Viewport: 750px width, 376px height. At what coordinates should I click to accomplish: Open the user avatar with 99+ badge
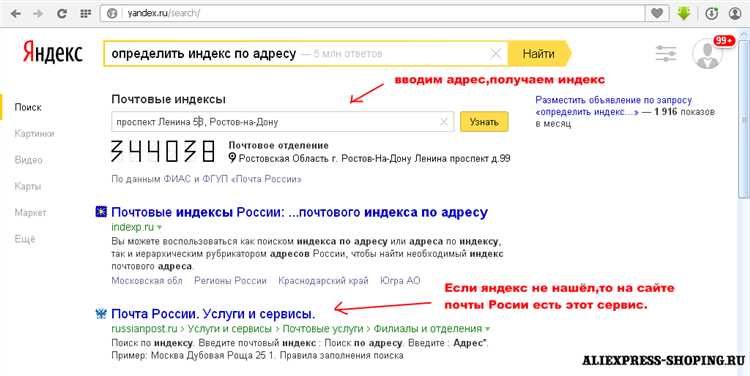click(x=707, y=54)
